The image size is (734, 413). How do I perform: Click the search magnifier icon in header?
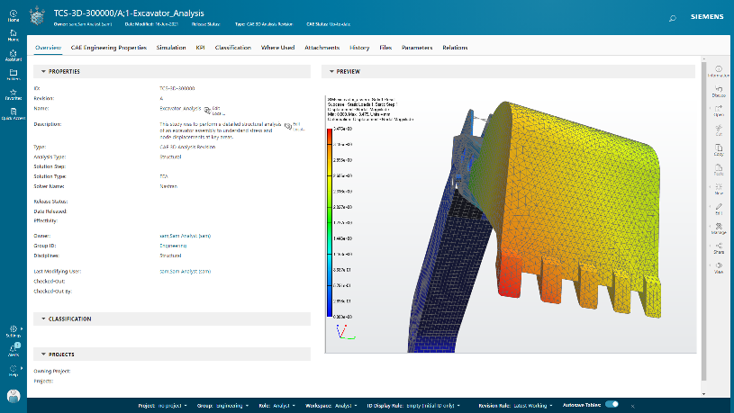[671, 18]
